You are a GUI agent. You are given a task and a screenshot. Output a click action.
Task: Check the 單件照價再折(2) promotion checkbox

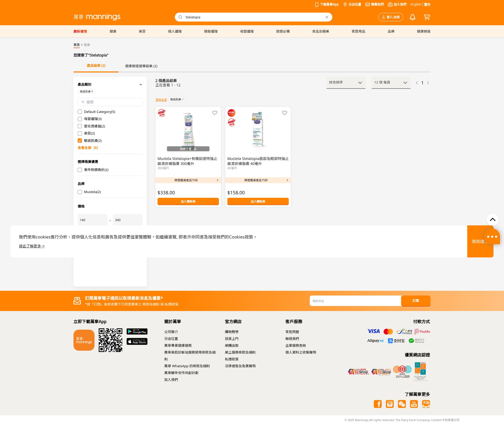click(x=80, y=170)
